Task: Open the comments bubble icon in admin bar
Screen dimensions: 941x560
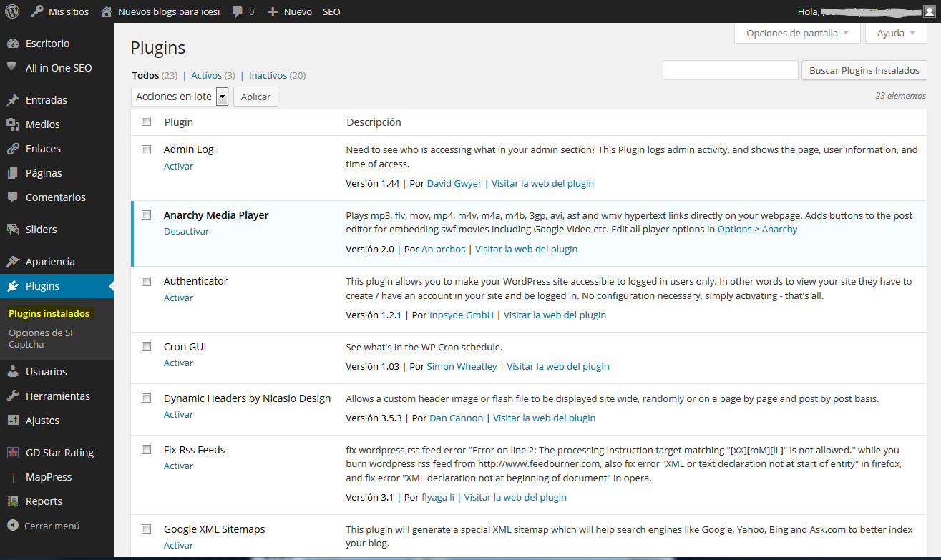Action: (238, 12)
